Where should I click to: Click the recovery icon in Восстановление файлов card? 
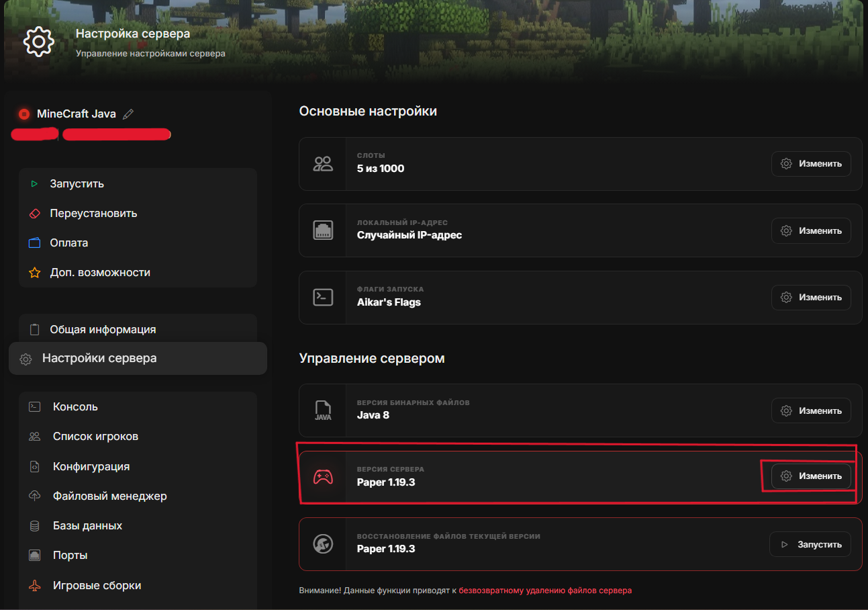323,543
